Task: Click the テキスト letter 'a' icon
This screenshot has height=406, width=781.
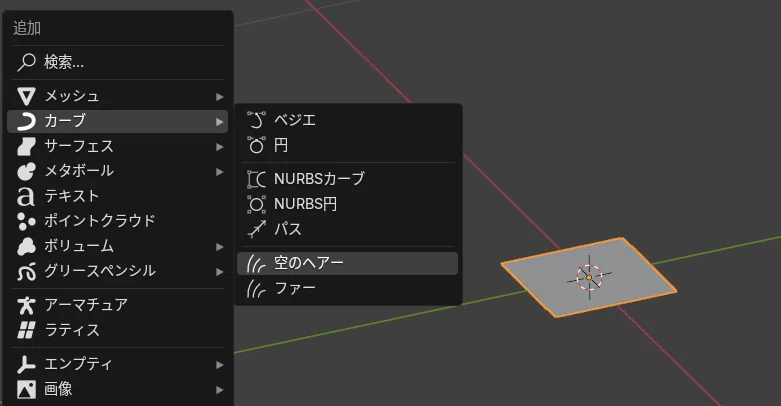Action: pos(26,196)
